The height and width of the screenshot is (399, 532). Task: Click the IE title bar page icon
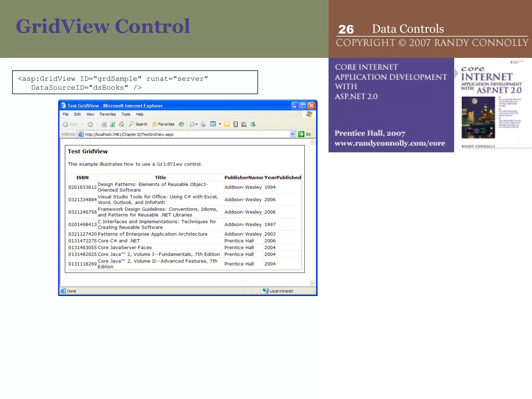(x=63, y=105)
